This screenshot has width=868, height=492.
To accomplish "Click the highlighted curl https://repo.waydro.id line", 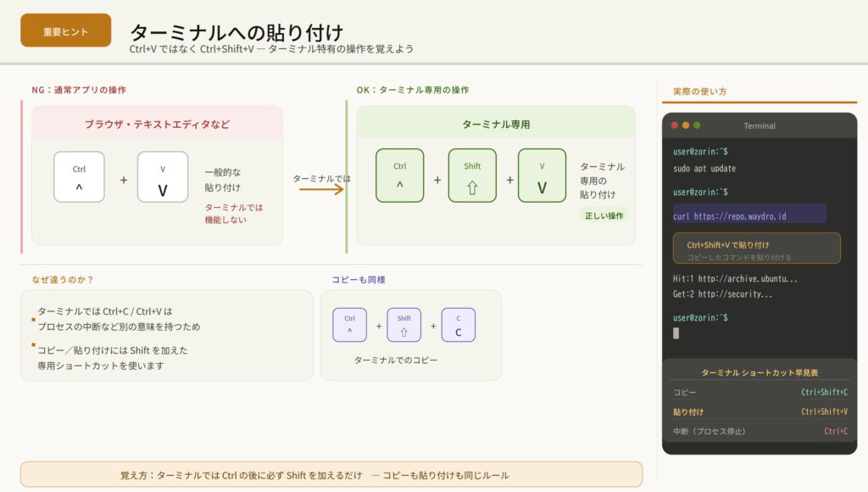I will [749, 215].
